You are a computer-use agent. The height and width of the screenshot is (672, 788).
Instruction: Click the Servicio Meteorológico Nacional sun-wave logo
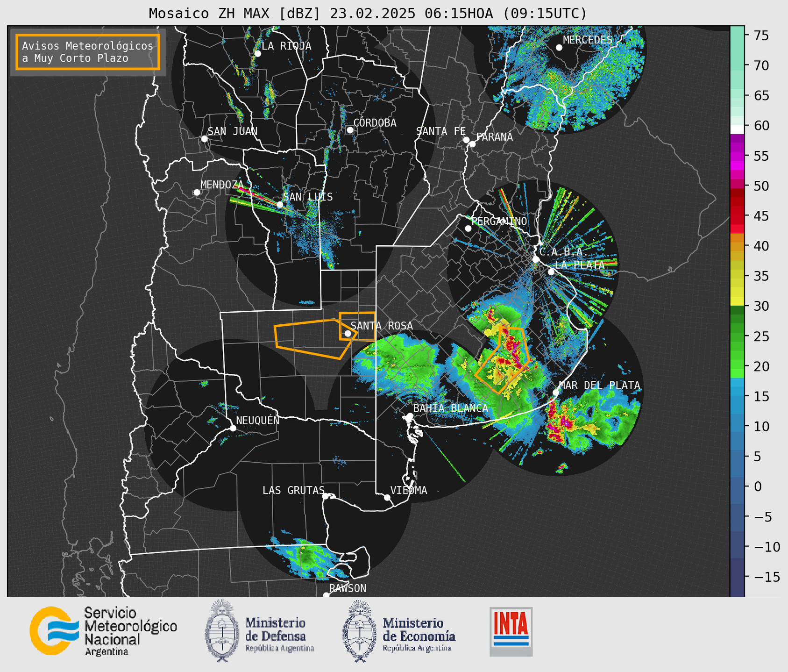54,630
